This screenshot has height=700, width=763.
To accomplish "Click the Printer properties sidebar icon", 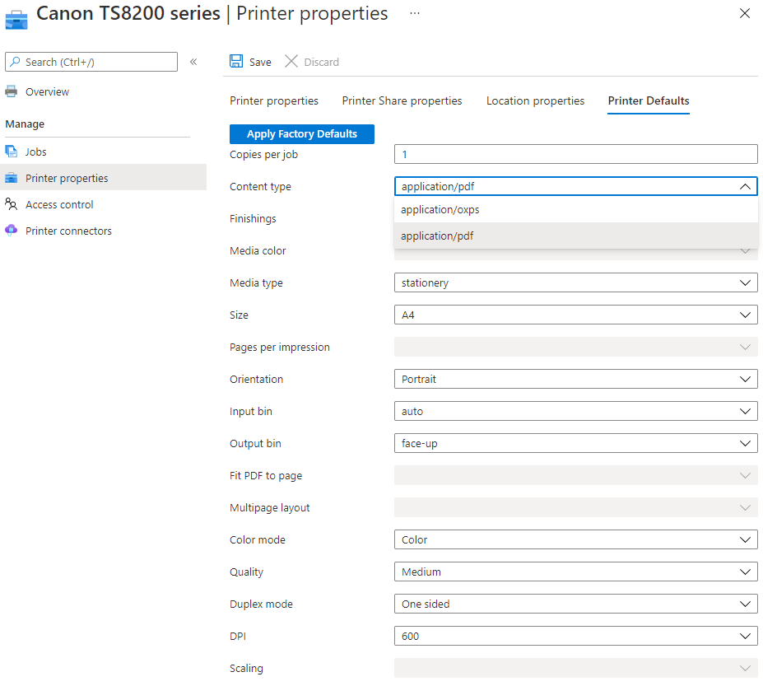I will 12,178.
